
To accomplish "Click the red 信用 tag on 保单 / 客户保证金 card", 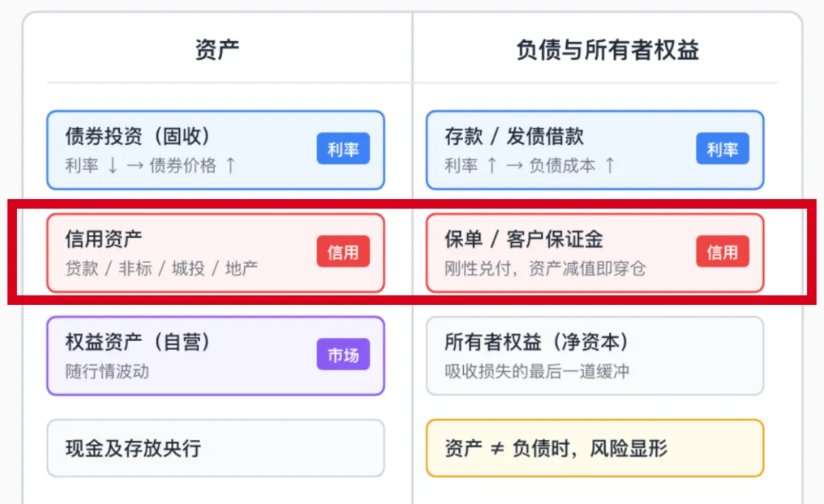I will (x=723, y=252).
